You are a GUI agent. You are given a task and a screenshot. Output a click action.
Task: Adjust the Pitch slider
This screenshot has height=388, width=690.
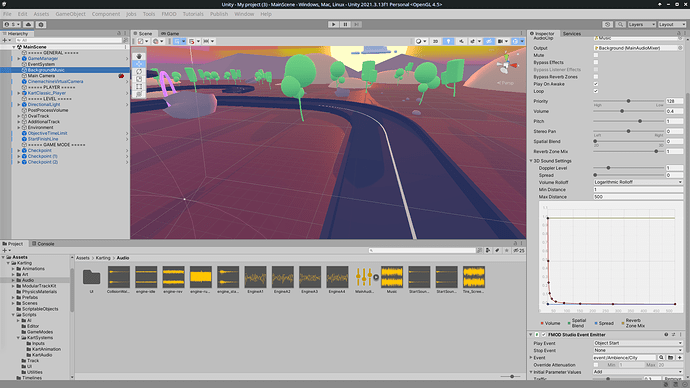pos(628,121)
